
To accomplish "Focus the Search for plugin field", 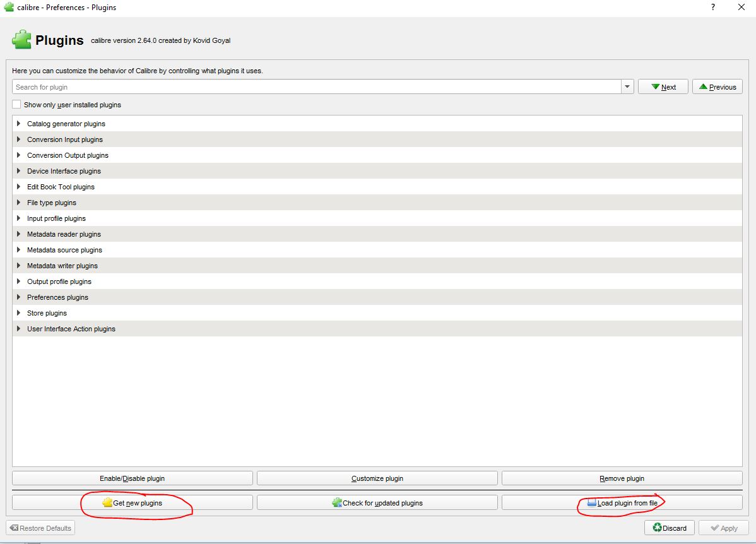I will [317, 87].
